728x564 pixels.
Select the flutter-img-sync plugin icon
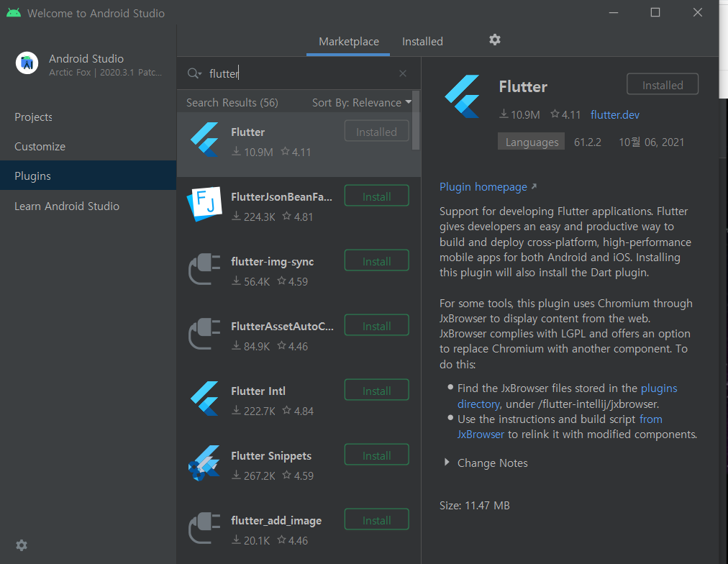pyautogui.click(x=204, y=269)
